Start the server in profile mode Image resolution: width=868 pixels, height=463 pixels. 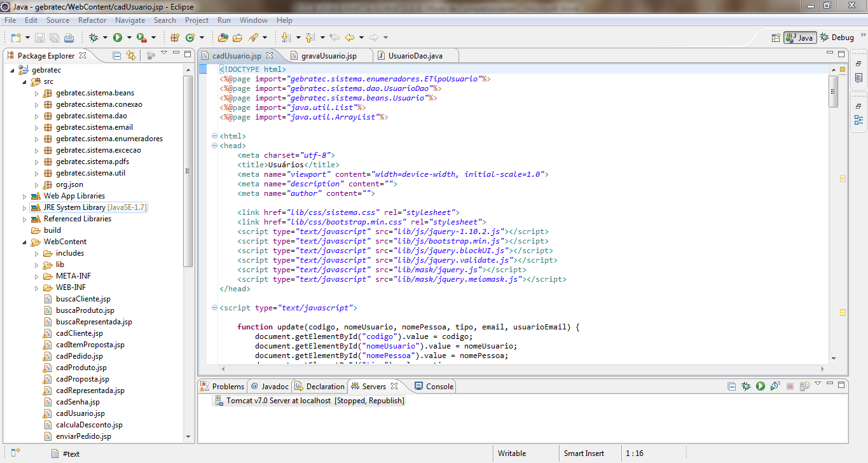click(x=775, y=386)
